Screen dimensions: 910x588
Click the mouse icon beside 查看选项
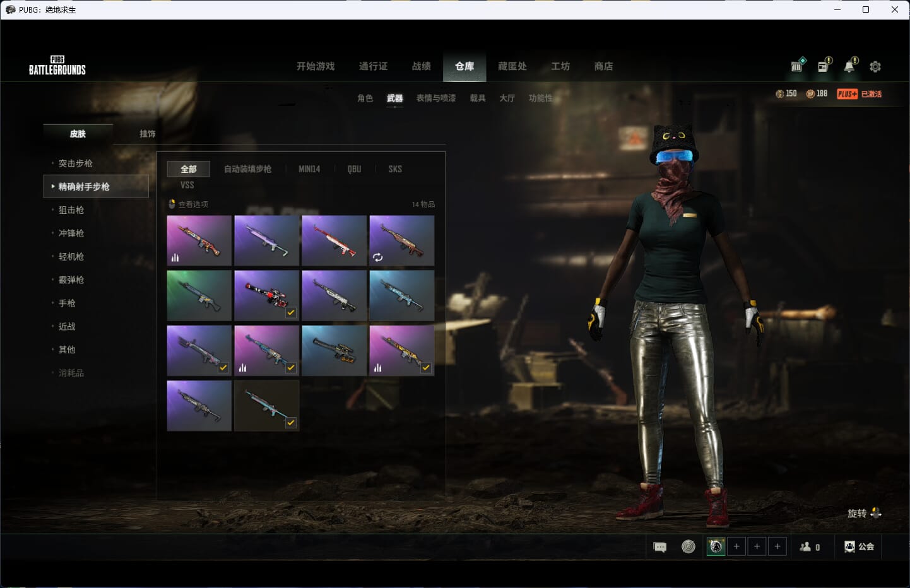tap(172, 204)
